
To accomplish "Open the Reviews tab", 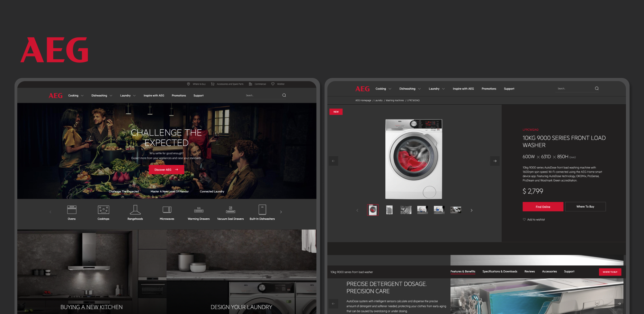I will click(529, 271).
